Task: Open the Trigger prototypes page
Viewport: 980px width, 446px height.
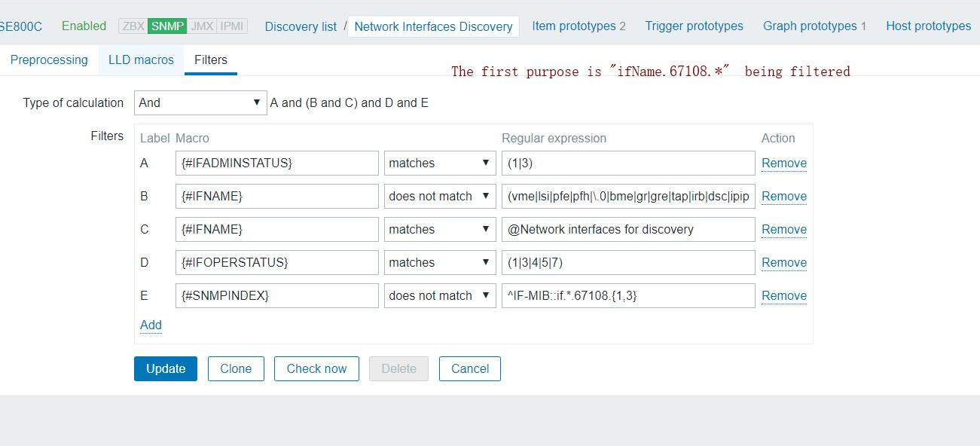Action: pyautogui.click(x=694, y=26)
